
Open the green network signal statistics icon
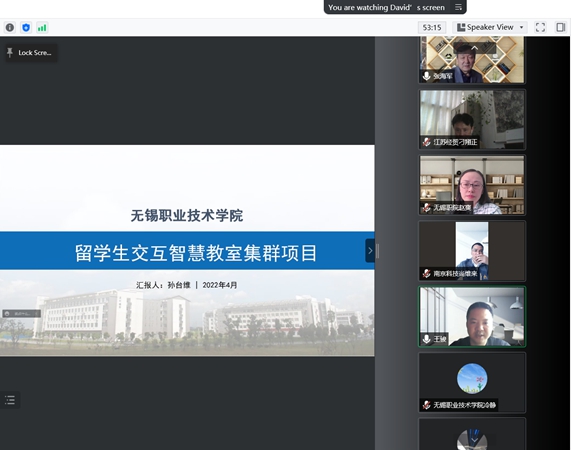click(42, 28)
